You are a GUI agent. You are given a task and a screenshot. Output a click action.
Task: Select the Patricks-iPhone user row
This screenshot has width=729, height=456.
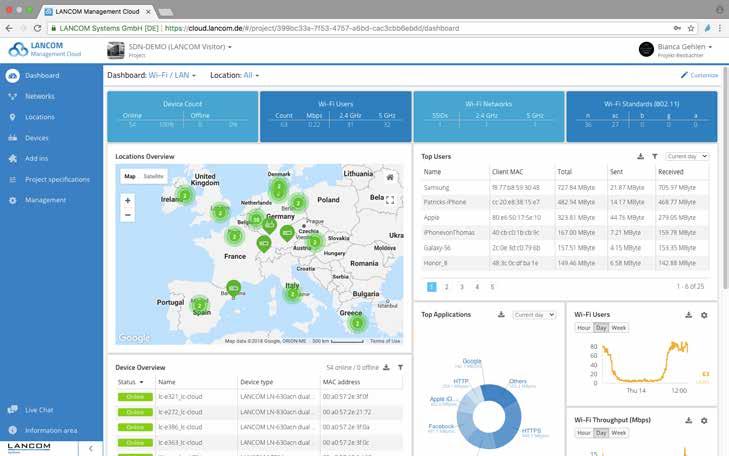click(565, 203)
